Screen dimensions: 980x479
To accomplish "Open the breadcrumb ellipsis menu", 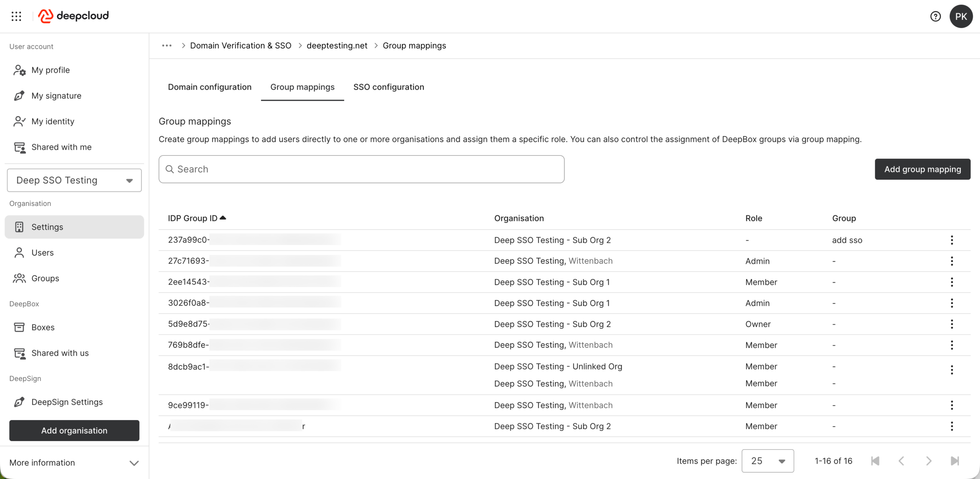I will tap(167, 46).
